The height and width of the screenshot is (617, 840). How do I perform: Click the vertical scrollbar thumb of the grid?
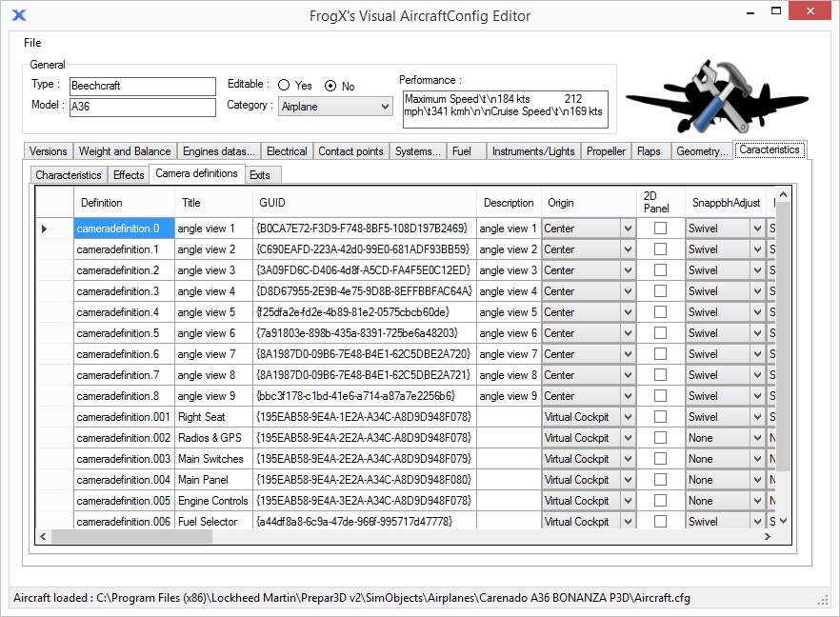[783, 337]
